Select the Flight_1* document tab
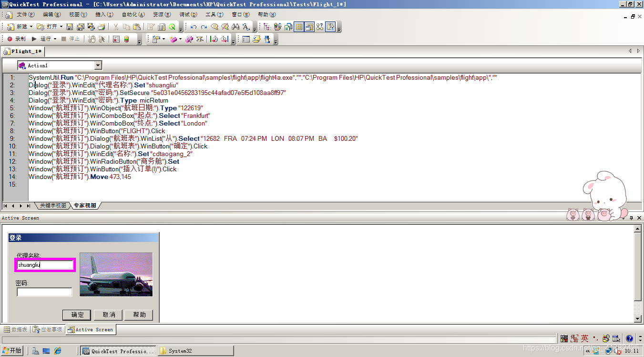The image size is (644, 357). 24,52
